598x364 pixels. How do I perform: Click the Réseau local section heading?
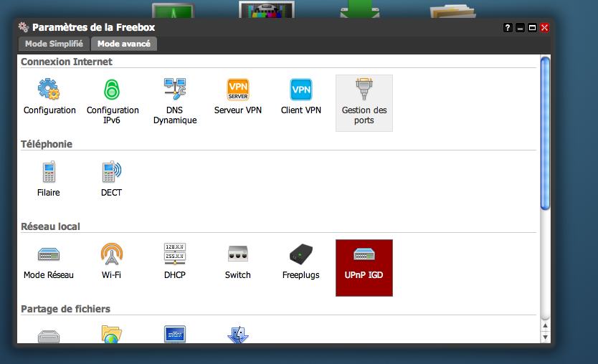pos(50,226)
